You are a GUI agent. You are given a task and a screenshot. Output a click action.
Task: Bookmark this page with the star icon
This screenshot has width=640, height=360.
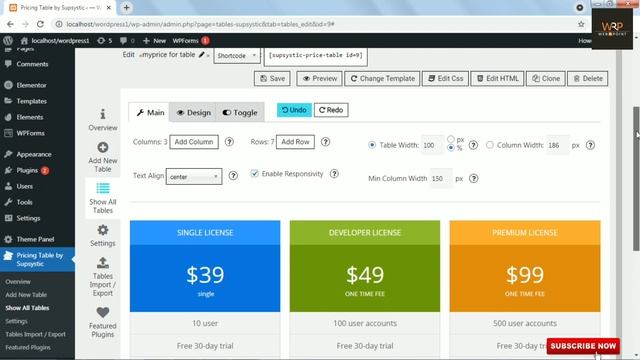(x=581, y=24)
